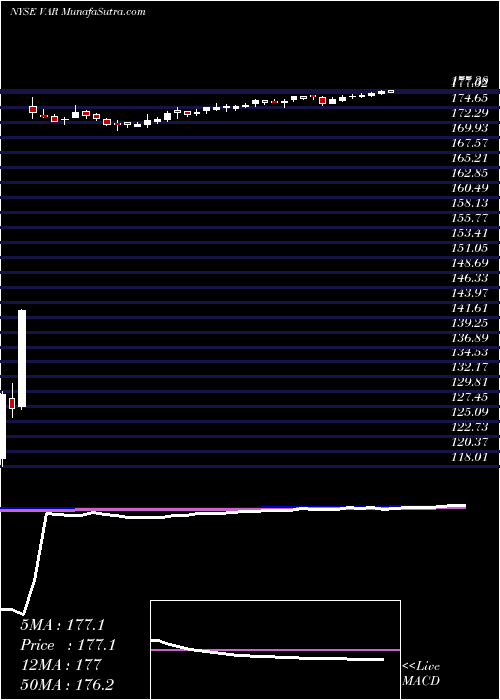Click the Live MACD label
Screen dimensions: 500x700
(421, 674)
